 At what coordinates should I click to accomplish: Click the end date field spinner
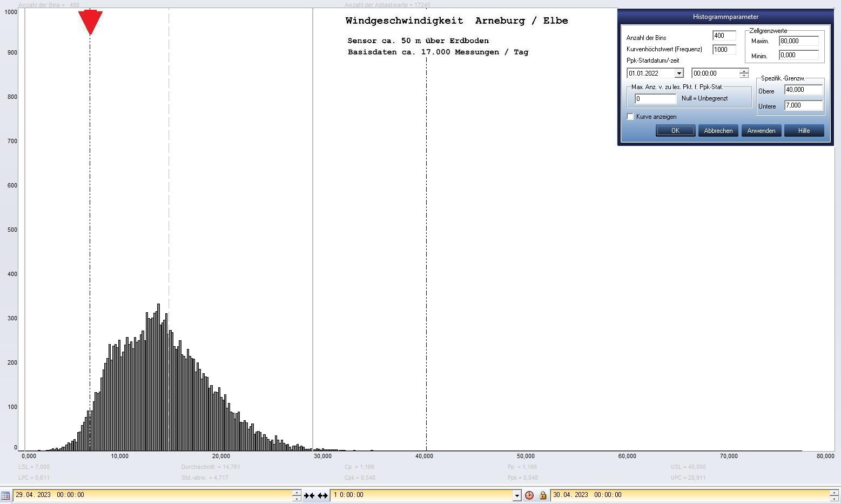834,495
